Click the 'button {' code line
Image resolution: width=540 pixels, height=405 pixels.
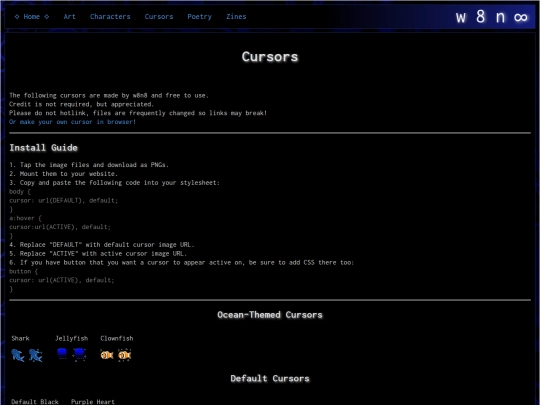click(23, 271)
